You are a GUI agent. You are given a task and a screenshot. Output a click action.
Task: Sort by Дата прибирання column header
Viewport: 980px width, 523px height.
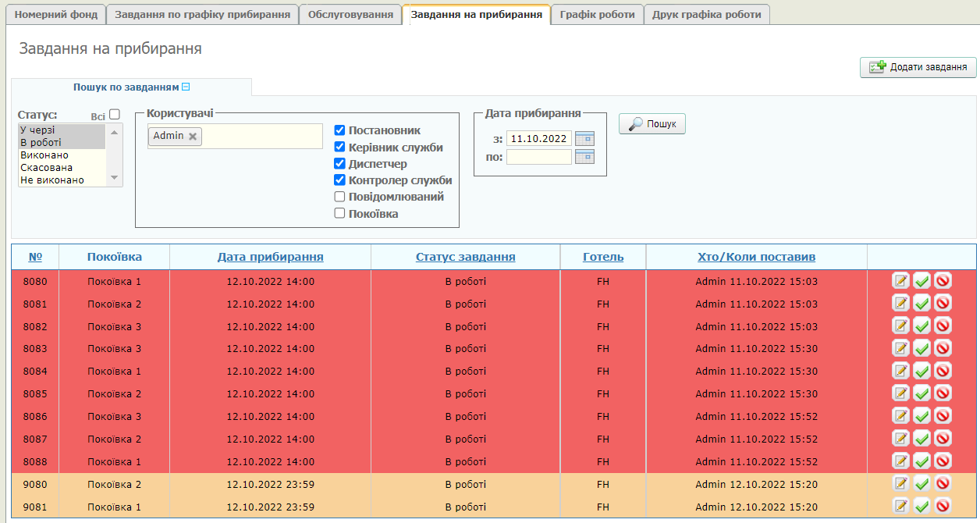pyautogui.click(x=270, y=257)
